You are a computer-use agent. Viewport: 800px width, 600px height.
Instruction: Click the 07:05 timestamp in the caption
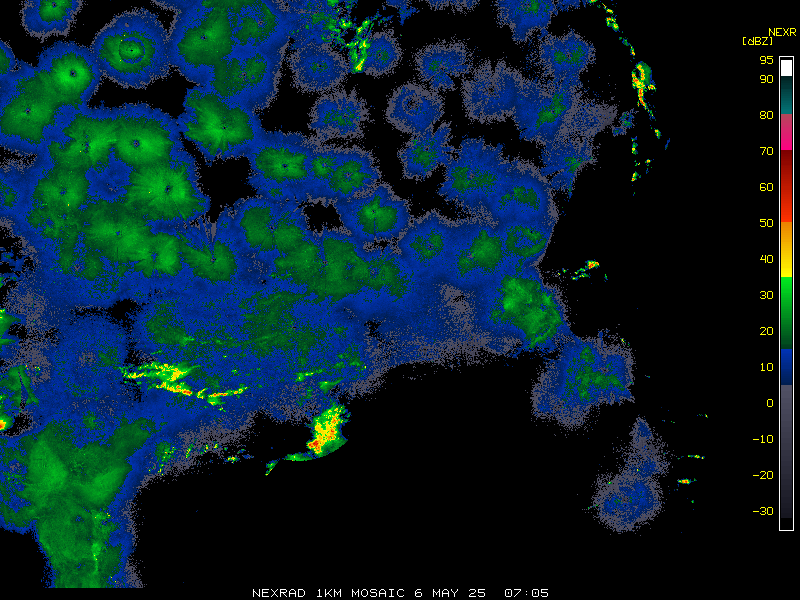[526, 593]
